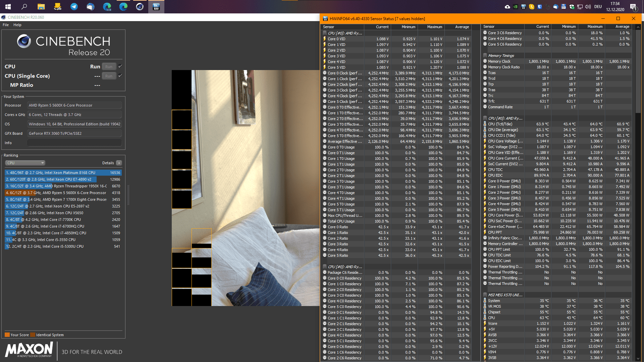This screenshot has width=644, height=362.
Task: Click Run button for the CPU test
Action: pyautogui.click(x=109, y=66)
